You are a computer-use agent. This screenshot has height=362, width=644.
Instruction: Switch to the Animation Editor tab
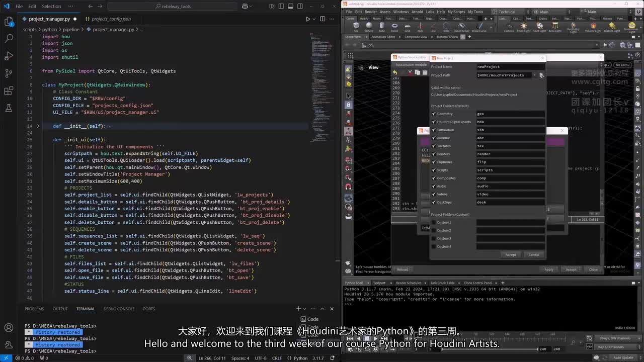click(x=383, y=37)
